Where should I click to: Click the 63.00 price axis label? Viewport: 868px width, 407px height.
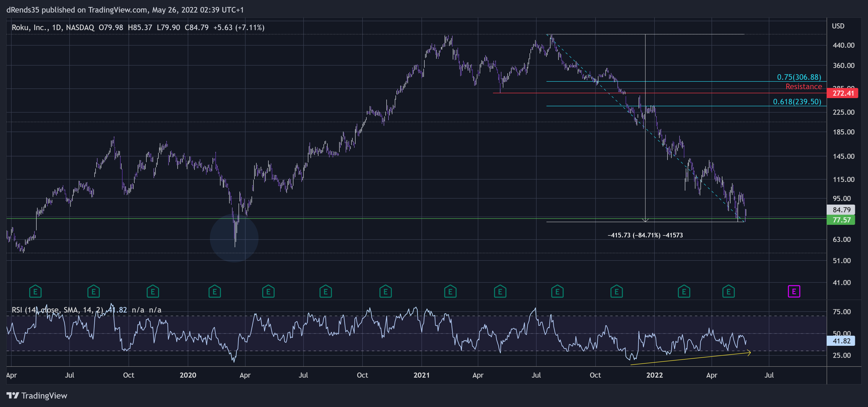842,240
